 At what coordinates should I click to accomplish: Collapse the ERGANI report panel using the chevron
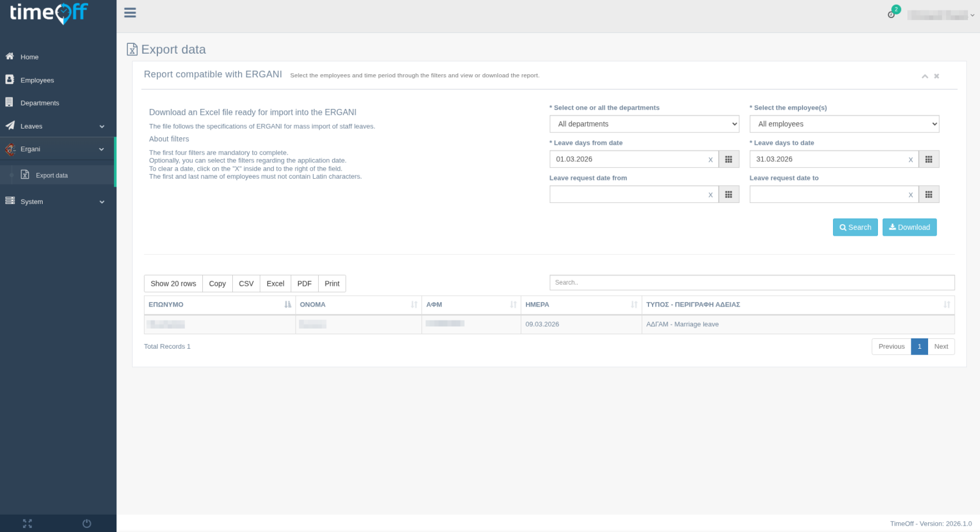point(925,76)
